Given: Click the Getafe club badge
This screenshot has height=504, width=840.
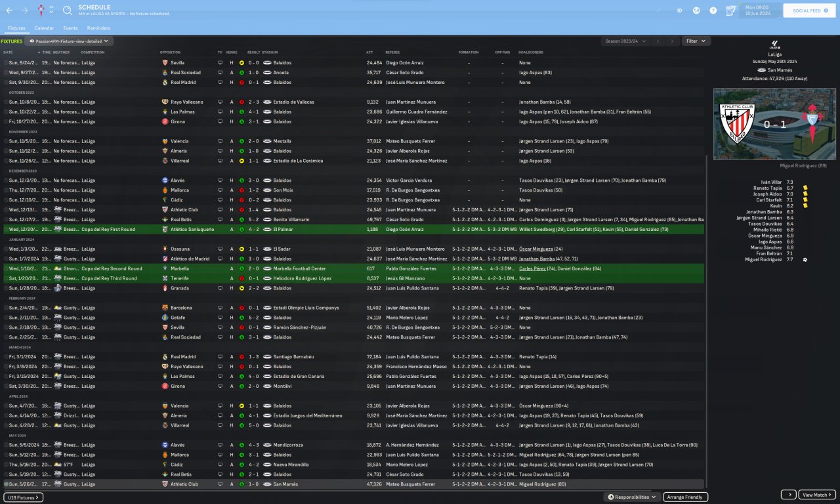Looking at the screenshot, I should pyautogui.click(x=165, y=318).
